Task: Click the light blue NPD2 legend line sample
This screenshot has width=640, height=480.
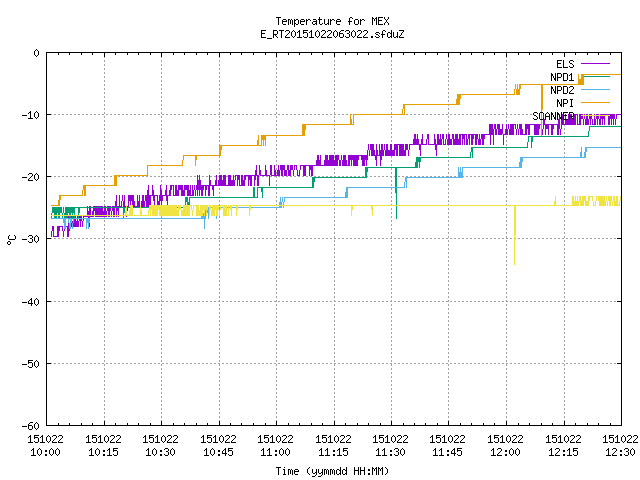Action: pos(595,89)
